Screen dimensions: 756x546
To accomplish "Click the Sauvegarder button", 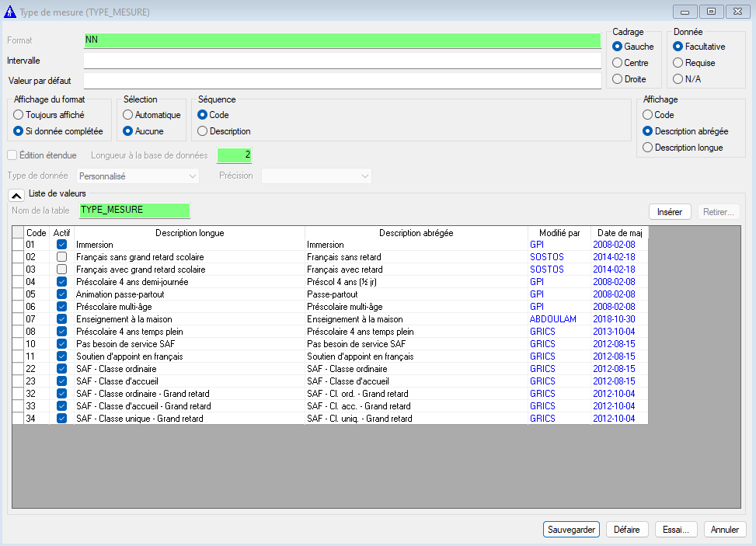I will (571, 529).
